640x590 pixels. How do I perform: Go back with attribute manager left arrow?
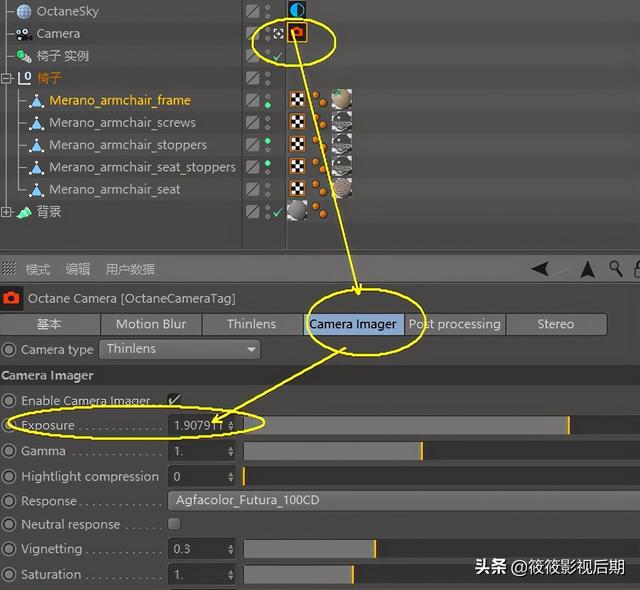click(540, 269)
